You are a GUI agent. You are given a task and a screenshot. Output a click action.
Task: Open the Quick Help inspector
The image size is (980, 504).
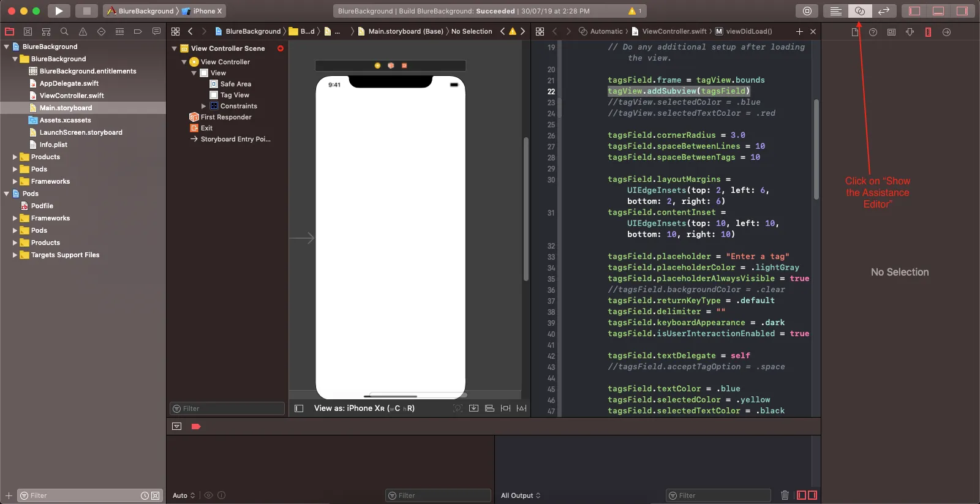[873, 32]
